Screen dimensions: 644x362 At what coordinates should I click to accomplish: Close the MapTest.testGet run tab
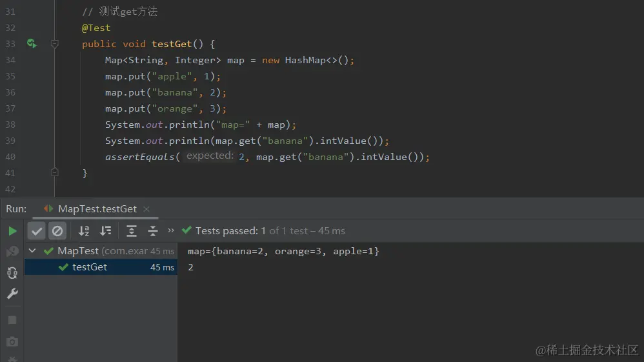(146, 209)
